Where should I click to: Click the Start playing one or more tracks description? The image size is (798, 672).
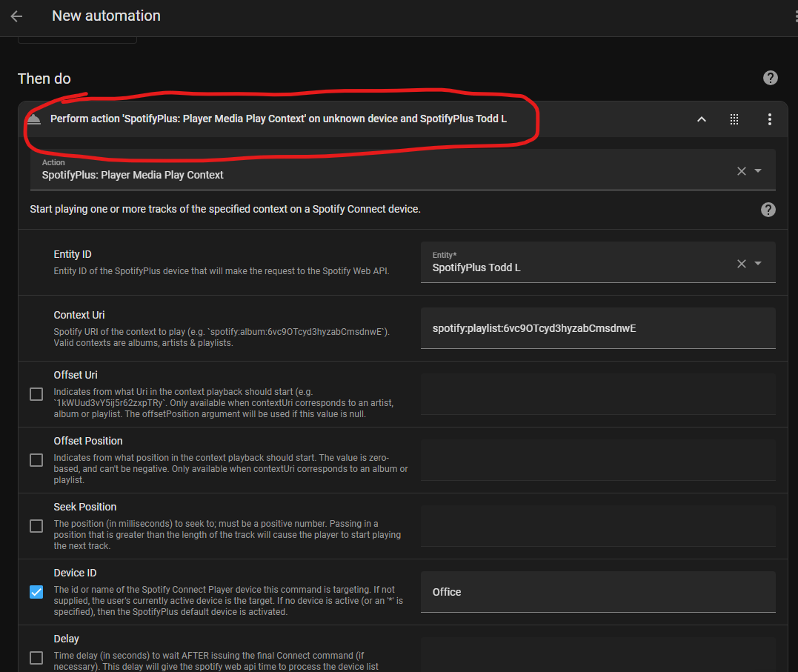click(225, 209)
